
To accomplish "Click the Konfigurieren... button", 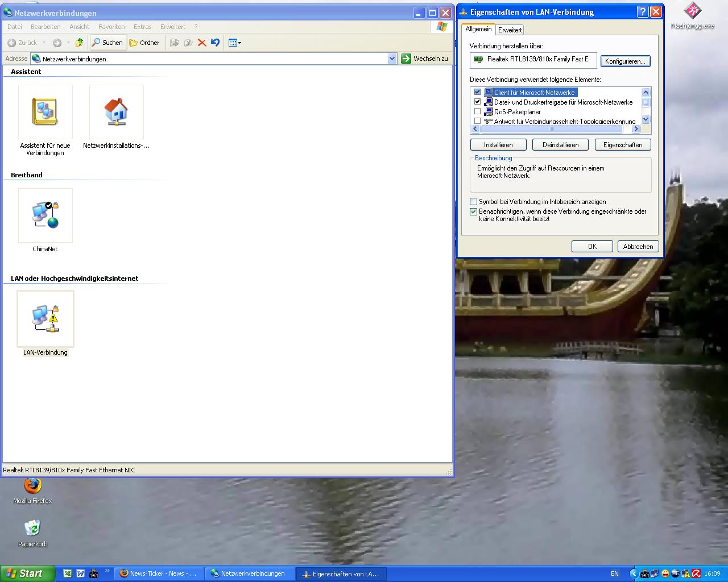I will click(625, 61).
